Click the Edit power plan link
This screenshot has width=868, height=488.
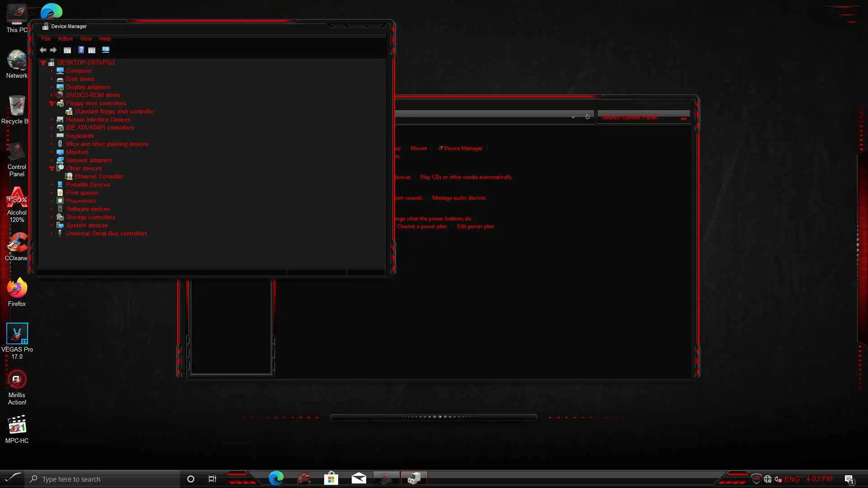pos(475,226)
